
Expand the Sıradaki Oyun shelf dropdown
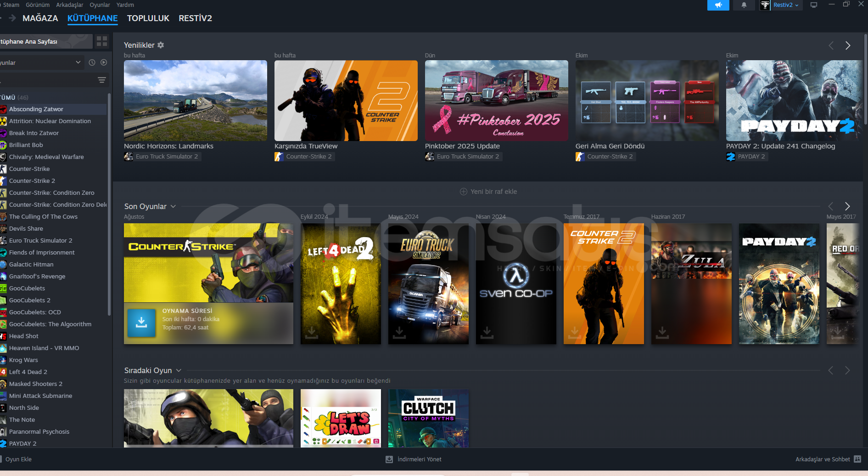179,370
